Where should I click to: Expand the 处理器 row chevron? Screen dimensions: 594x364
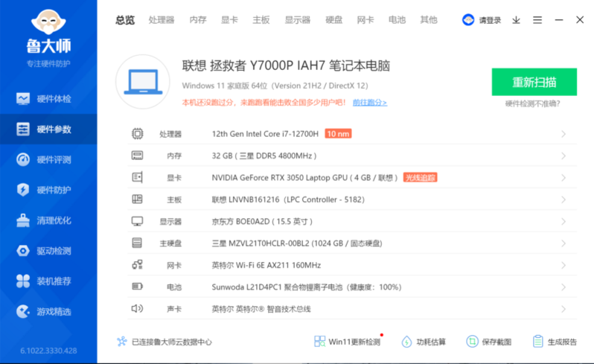[x=563, y=134]
